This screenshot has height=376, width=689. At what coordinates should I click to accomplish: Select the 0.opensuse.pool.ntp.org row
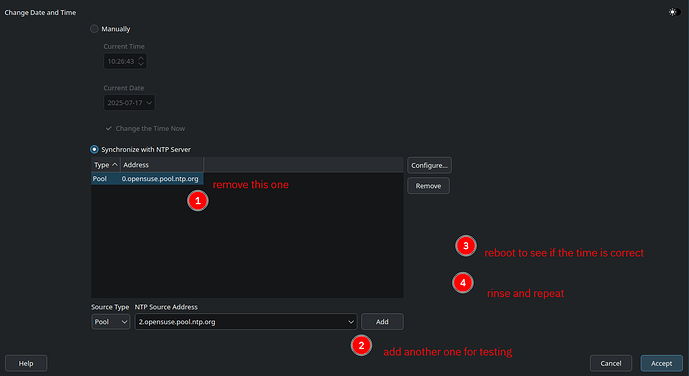coord(147,179)
